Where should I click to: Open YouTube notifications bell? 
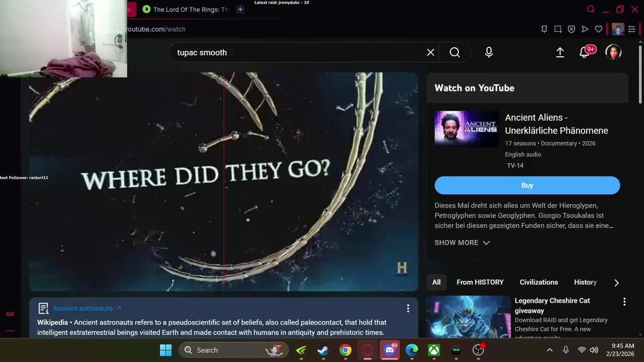(x=585, y=52)
